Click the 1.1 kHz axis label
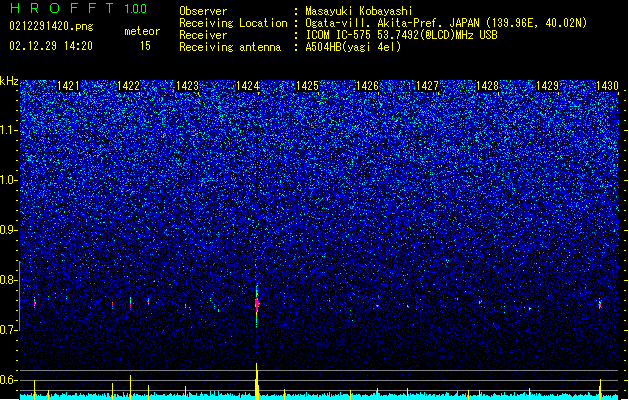 pyautogui.click(x=8, y=130)
